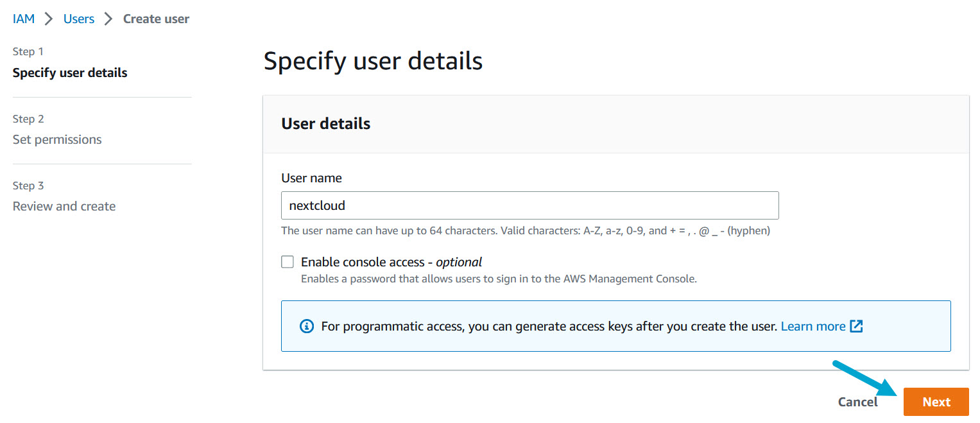Click the username character limit helper text

pos(526,230)
